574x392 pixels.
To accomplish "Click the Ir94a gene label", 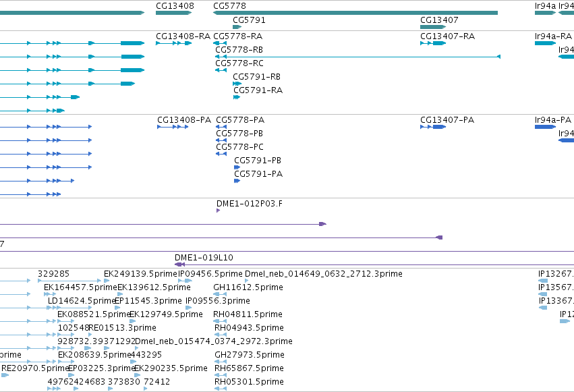I will tap(545, 6).
